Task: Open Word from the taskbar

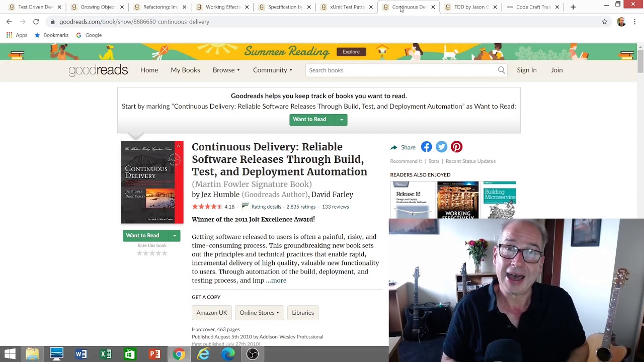Action: click(x=81, y=354)
